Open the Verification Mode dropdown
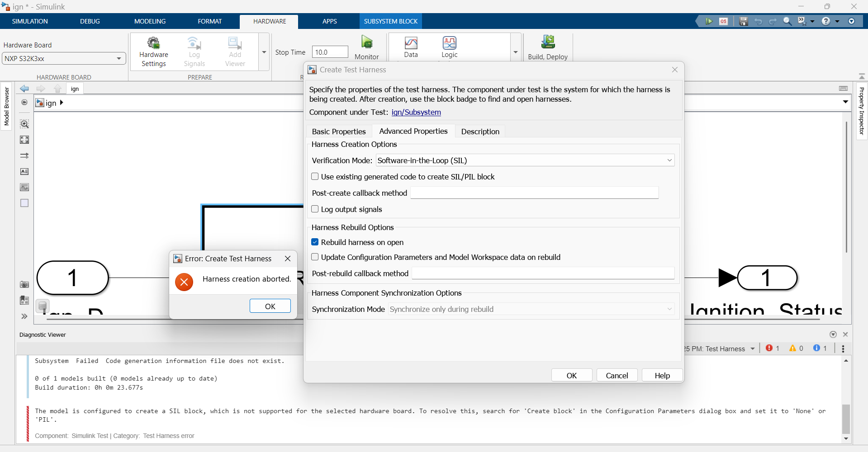 669,160
